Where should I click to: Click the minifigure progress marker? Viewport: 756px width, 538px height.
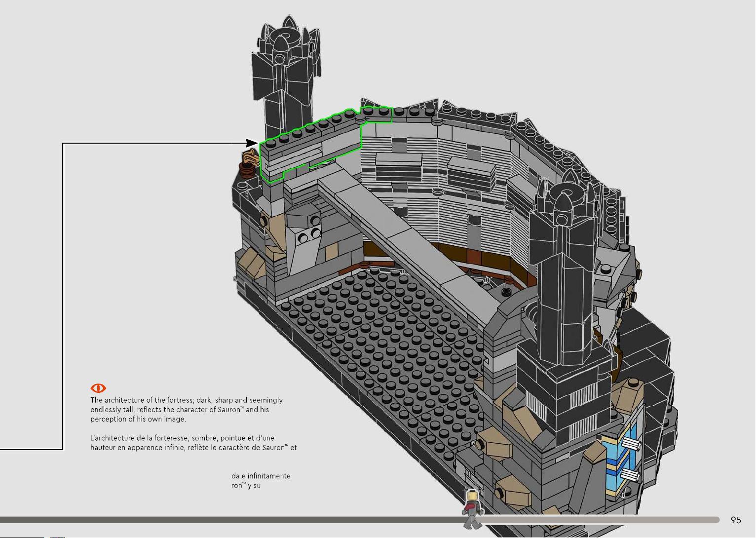(472, 509)
